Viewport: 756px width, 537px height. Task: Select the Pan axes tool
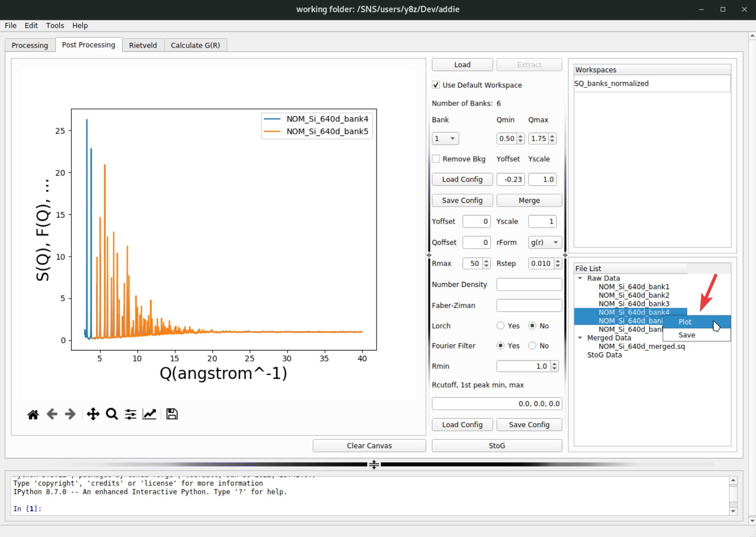pos(93,414)
